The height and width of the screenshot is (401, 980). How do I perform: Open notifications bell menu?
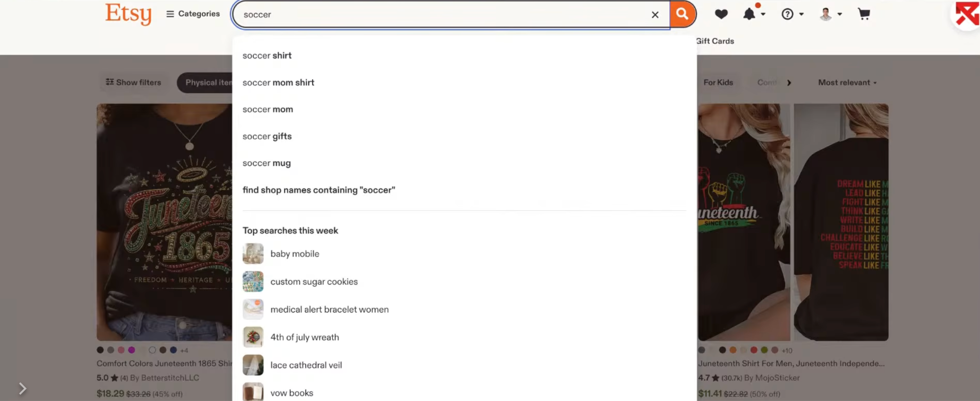pyautogui.click(x=754, y=14)
